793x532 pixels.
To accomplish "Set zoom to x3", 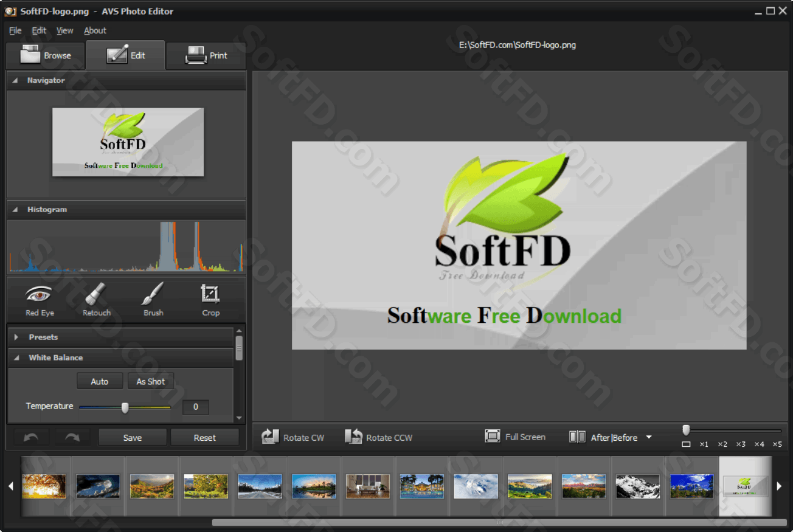I will click(741, 444).
